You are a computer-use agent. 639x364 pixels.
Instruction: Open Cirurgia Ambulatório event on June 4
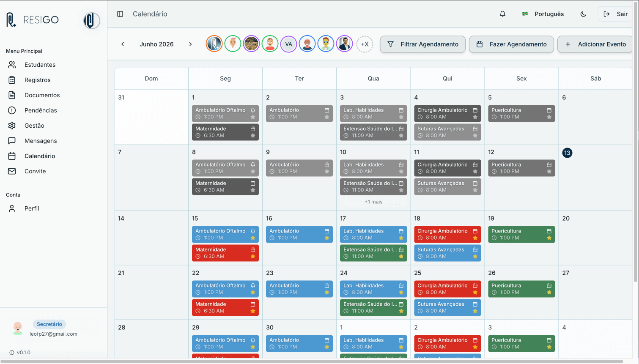[x=447, y=113]
